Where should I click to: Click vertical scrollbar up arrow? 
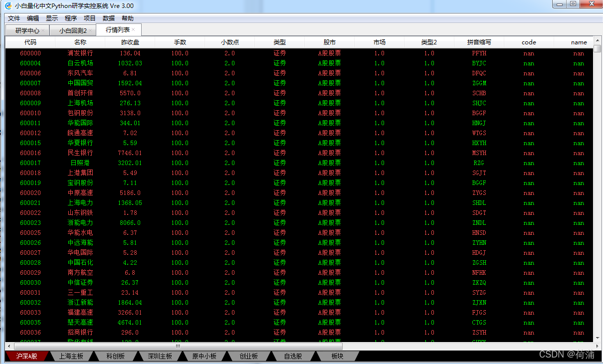click(x=598, y=40)
